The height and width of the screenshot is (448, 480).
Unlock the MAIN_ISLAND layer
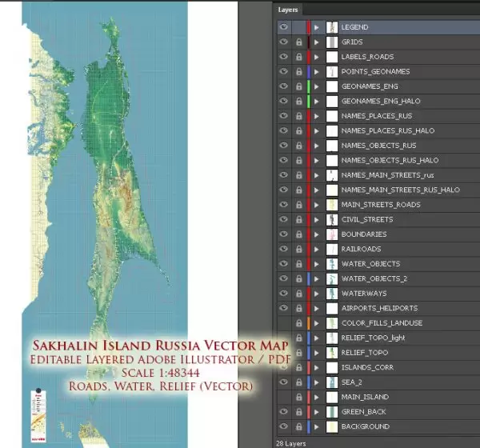(298, 397)
